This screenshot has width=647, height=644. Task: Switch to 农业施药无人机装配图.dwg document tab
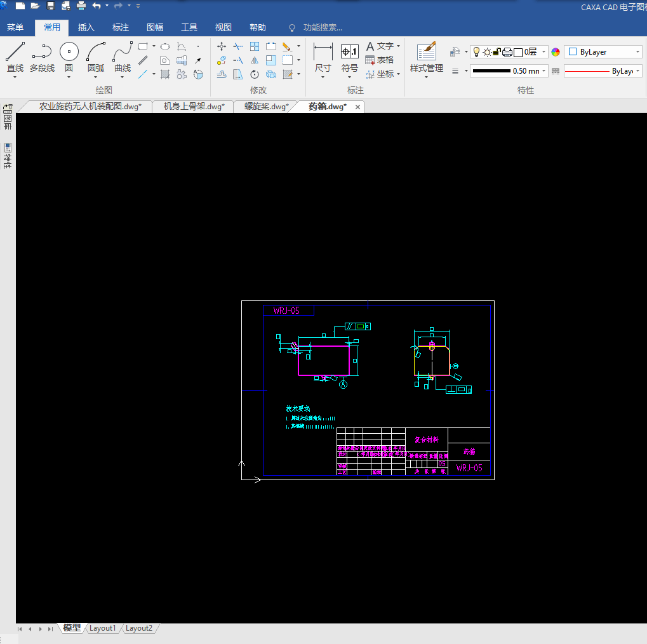pyautogui.click(x=90, y=107)
